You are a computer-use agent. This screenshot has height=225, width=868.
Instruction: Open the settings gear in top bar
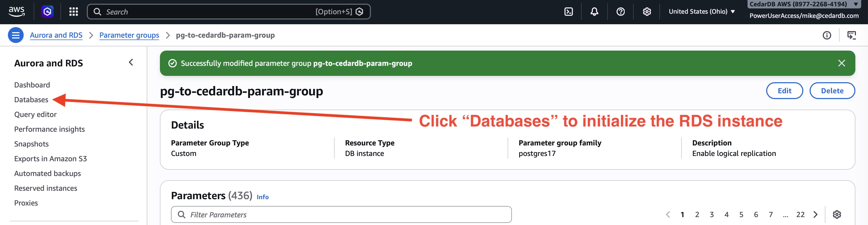click(647, 12)
